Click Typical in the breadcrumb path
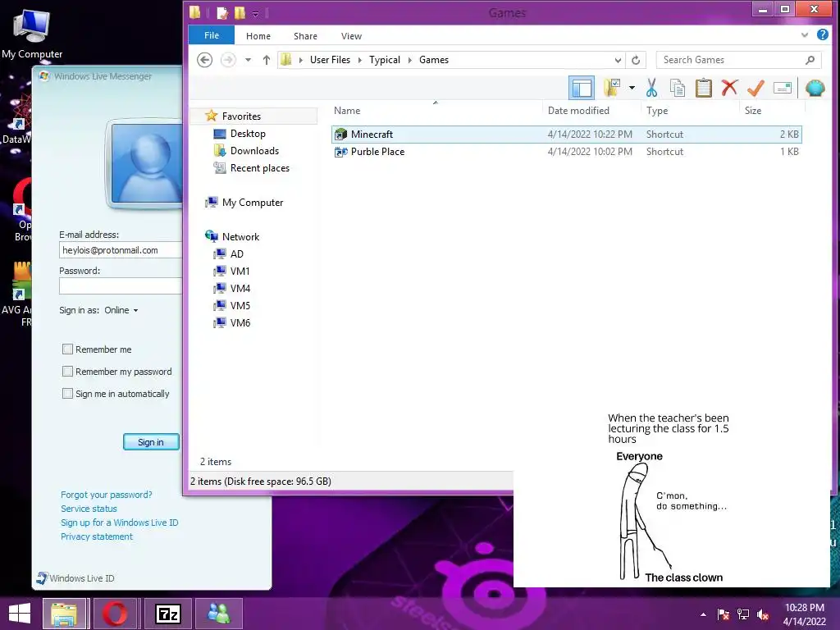 click(x=385, y=60)
